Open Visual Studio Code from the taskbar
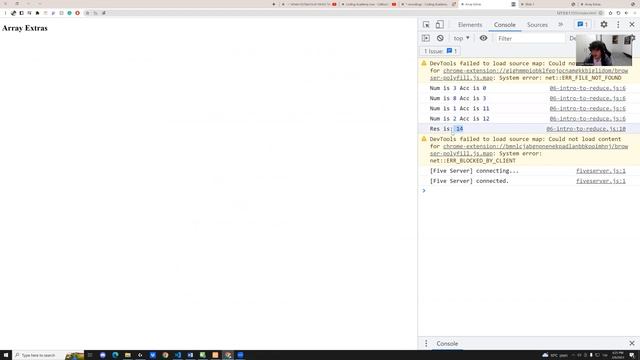 pyautogui.click(x=178, y=355)
